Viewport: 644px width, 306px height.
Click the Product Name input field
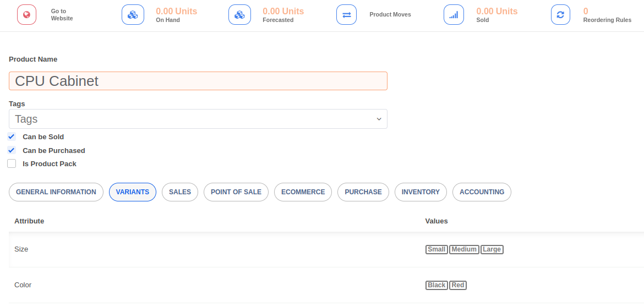coord(198,81)
